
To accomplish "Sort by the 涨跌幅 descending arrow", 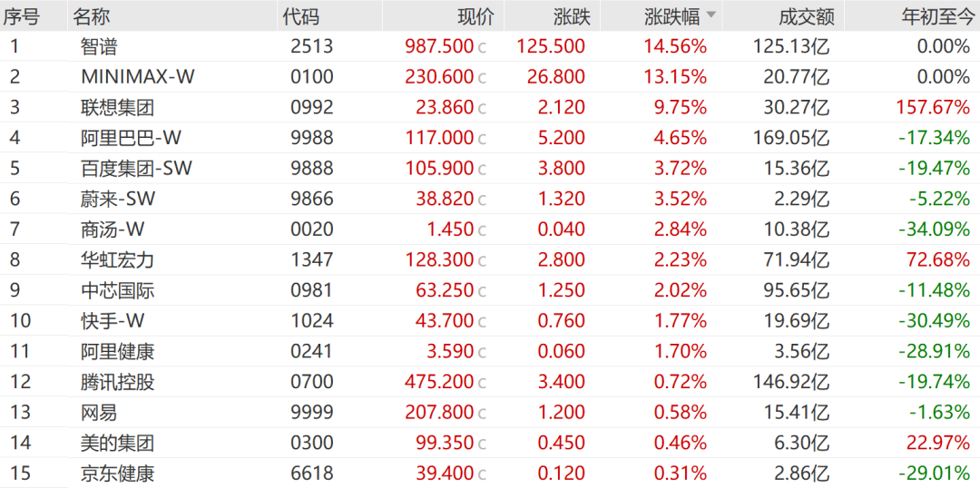I will [x=710, y=16].
